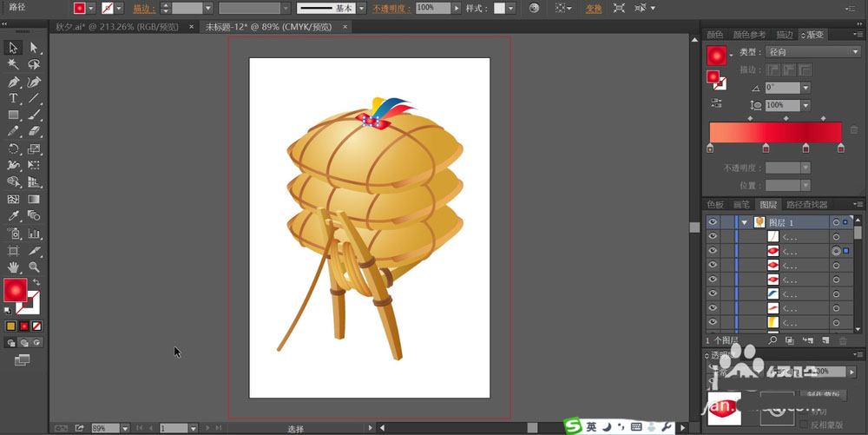Select the Artboard tool
The height and width of the screenshot is (435, 868).
pyautogui.click(x=13, y=251)
